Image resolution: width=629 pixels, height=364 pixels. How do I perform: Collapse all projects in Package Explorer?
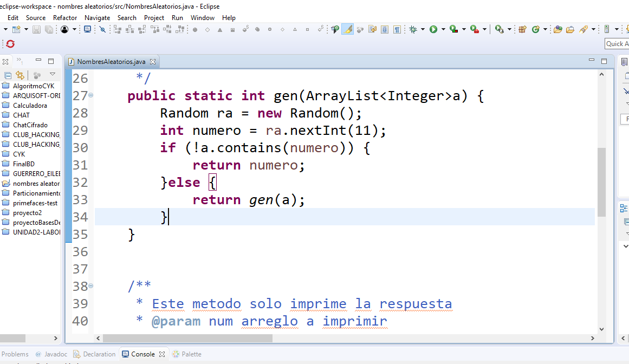point(8,75)
